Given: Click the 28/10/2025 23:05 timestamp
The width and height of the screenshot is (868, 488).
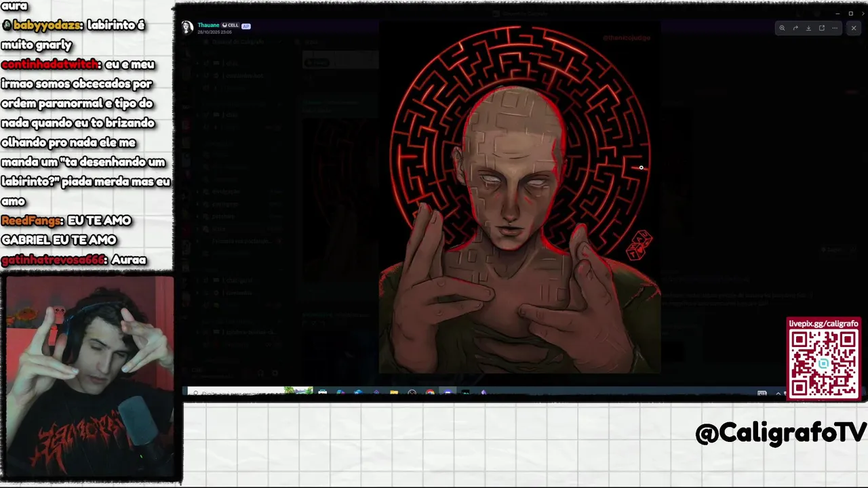Looking at the screenshot, I should click(215, 32).
